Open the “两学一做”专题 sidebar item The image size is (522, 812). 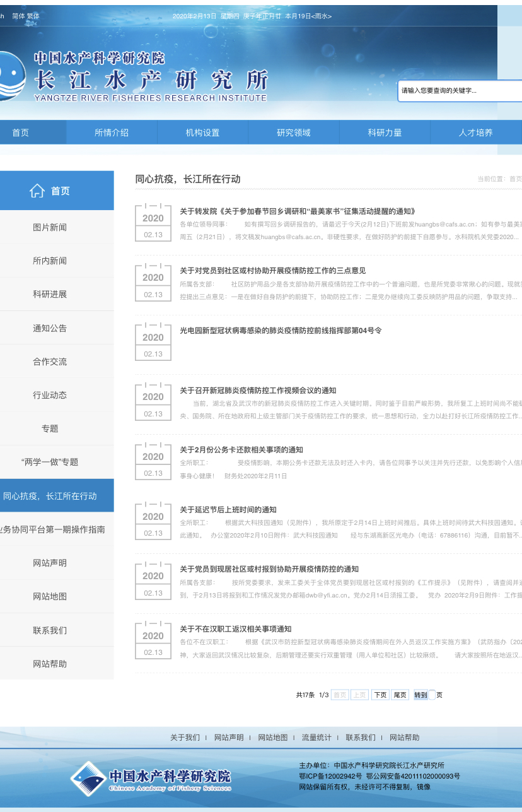57,462
